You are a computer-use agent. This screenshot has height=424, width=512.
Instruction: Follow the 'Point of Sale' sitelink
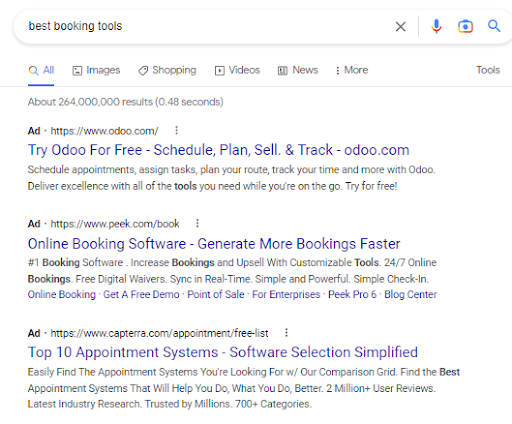[x=216, y=294]
